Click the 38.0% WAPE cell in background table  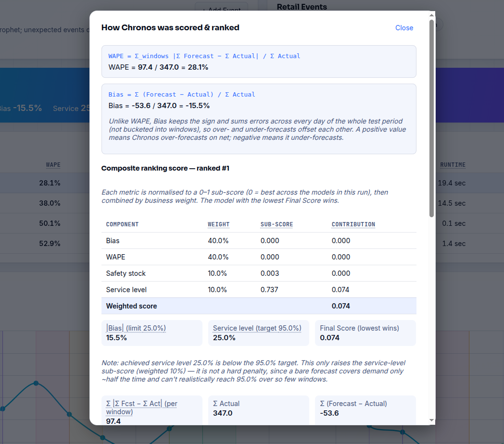coord(50,203)
